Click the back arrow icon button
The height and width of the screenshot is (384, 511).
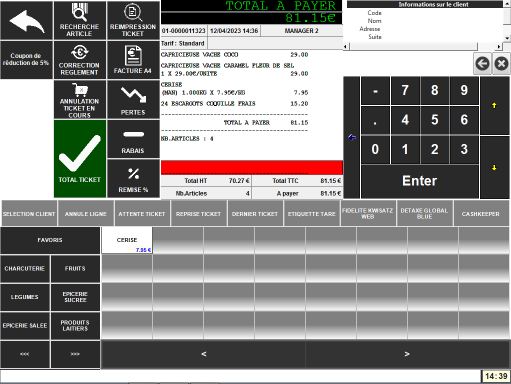coord(26,21)
